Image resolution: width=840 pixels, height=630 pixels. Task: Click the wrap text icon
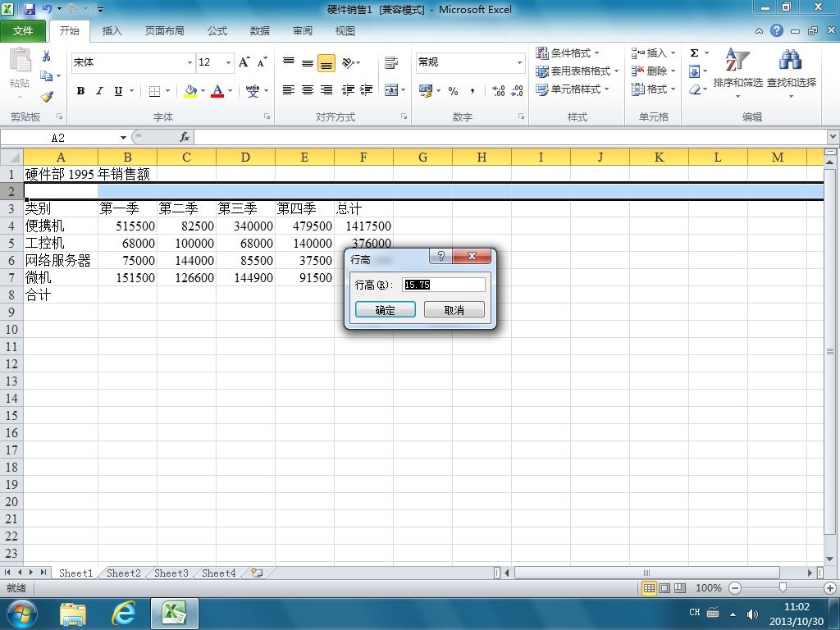391,62
